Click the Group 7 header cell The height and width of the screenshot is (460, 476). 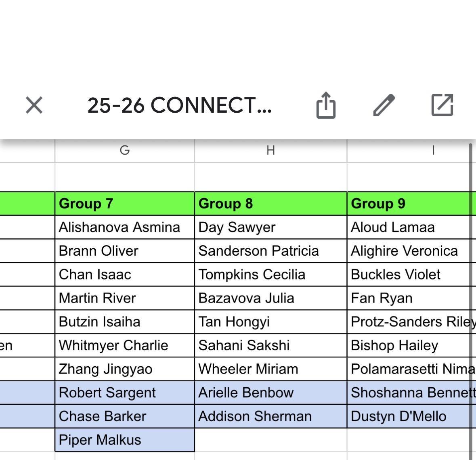pyautogui.click(x=124, y=204)
